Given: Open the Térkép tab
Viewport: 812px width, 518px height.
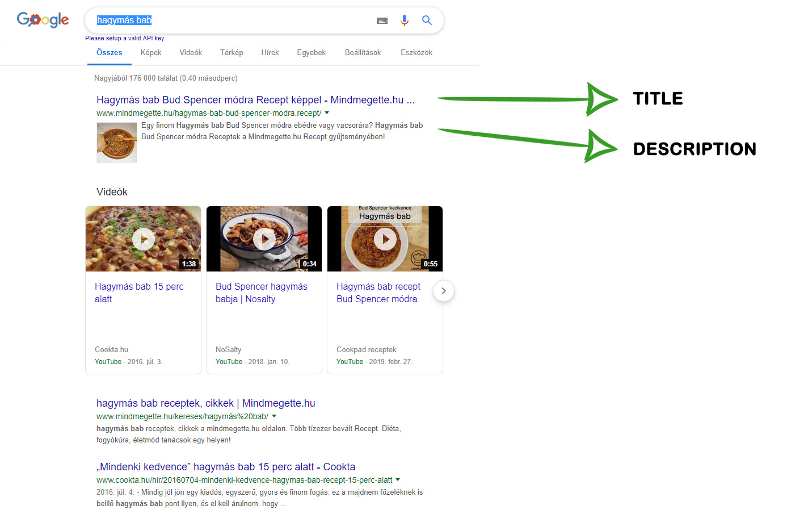Looking at the screenshot, I should pos(232,53).
